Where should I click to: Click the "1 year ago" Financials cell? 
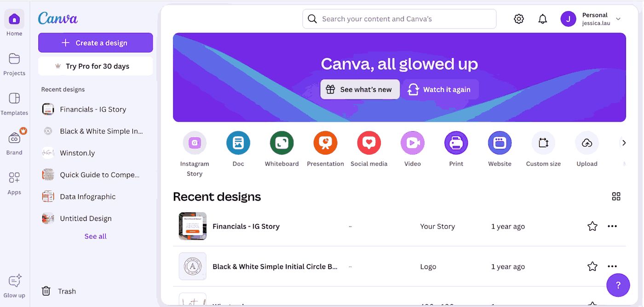tap(508, 226)
